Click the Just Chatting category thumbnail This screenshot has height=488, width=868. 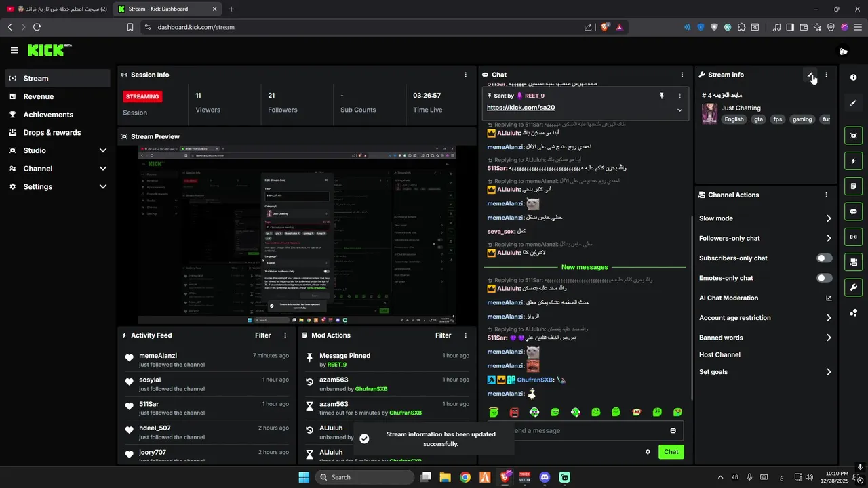pyautogui.click(x=709, y=113)
